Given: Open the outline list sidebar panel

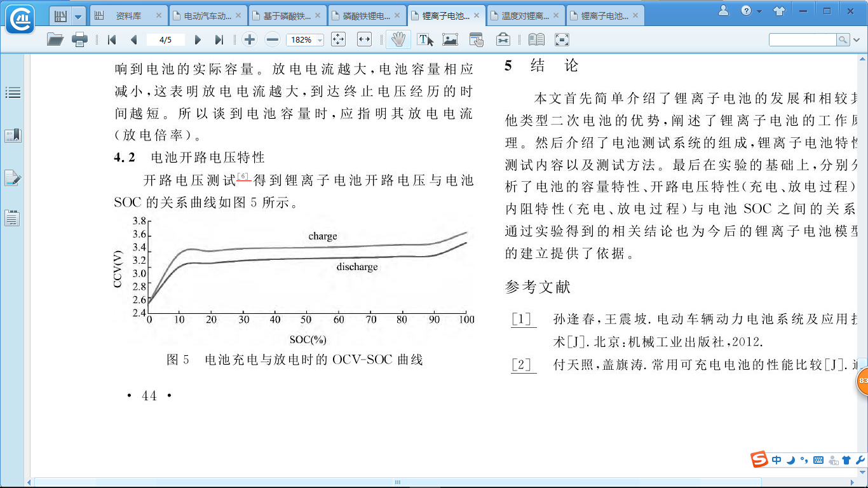Looking at the screenshot, I should pos(13,93).
